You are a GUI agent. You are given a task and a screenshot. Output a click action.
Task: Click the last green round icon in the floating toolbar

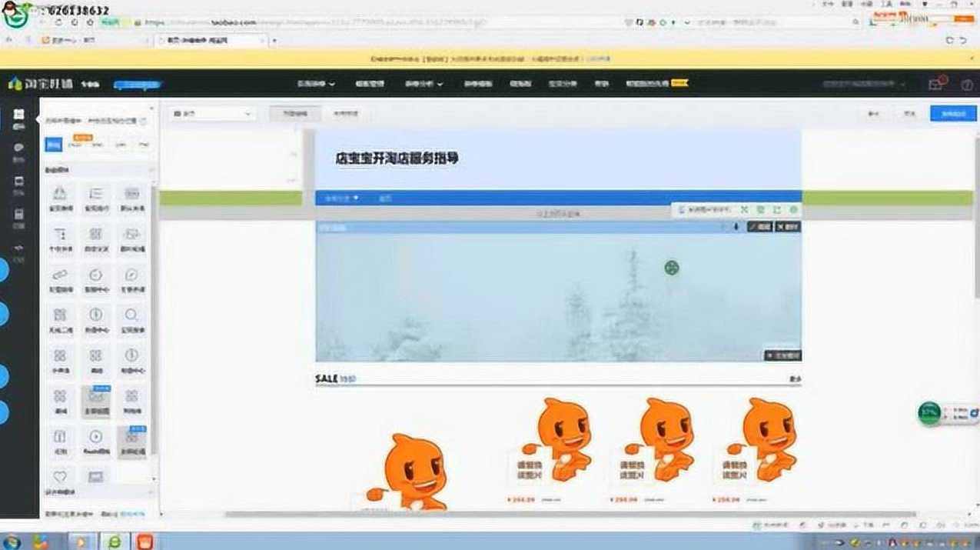pos(793,209)
